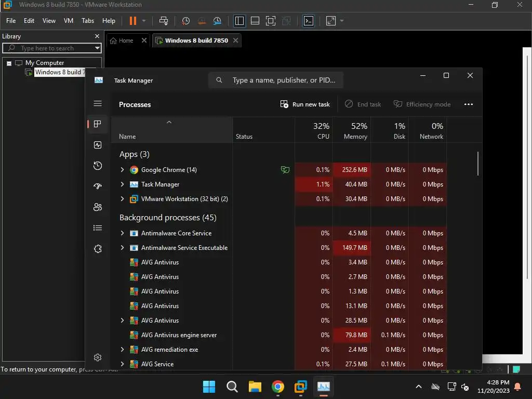The image size is (532, 399).
Task: Open File Explorer from taskbar
Action: click(x=255, y=387)
